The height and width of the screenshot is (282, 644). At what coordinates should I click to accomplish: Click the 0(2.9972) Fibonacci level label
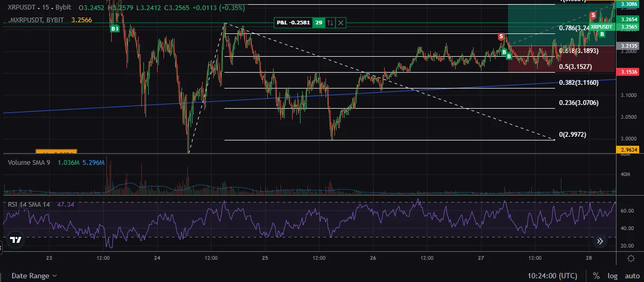[573, 135]
